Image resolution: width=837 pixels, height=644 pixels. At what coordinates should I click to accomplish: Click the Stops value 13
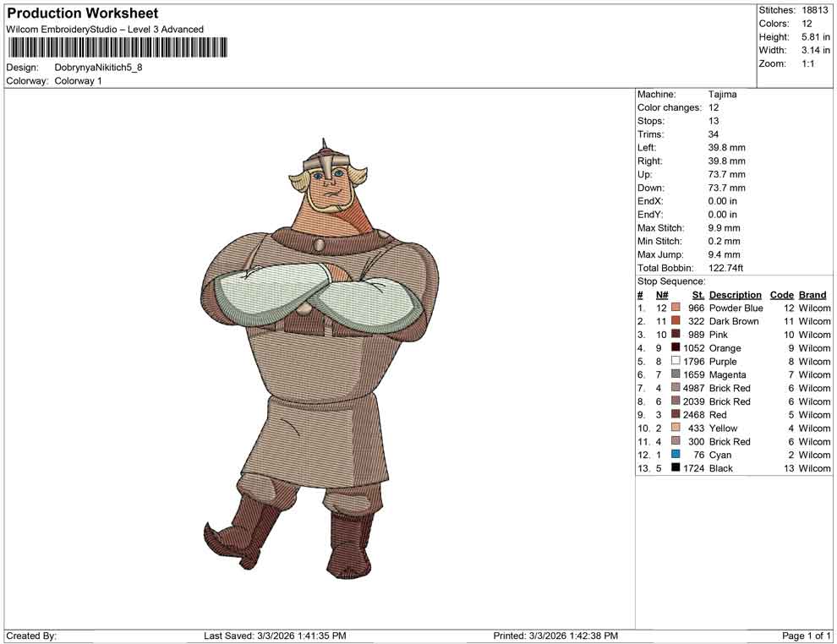click(714, 121)
